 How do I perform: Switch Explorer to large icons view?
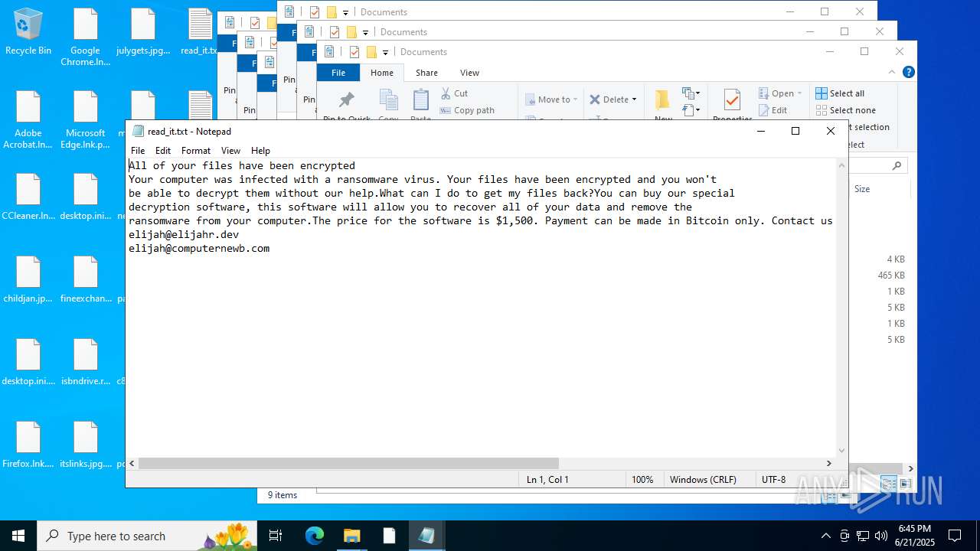click(905, 484)
